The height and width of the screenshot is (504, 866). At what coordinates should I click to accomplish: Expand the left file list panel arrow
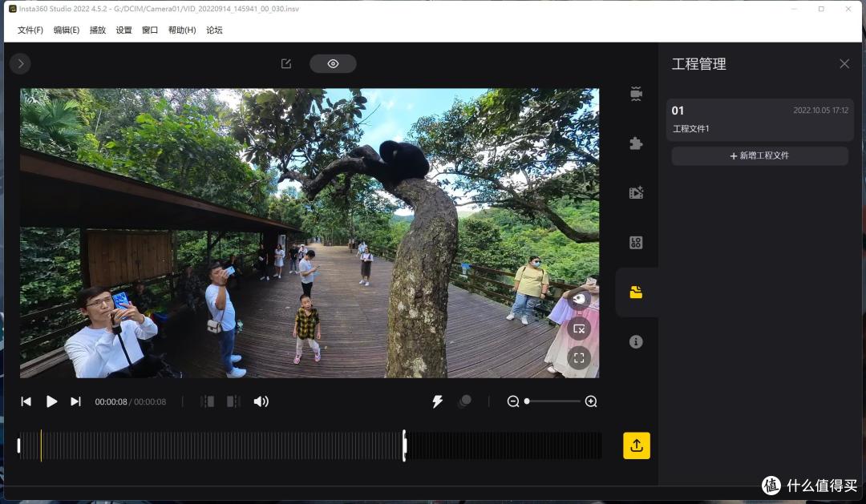pyautogui.click(x=20, y=63)
